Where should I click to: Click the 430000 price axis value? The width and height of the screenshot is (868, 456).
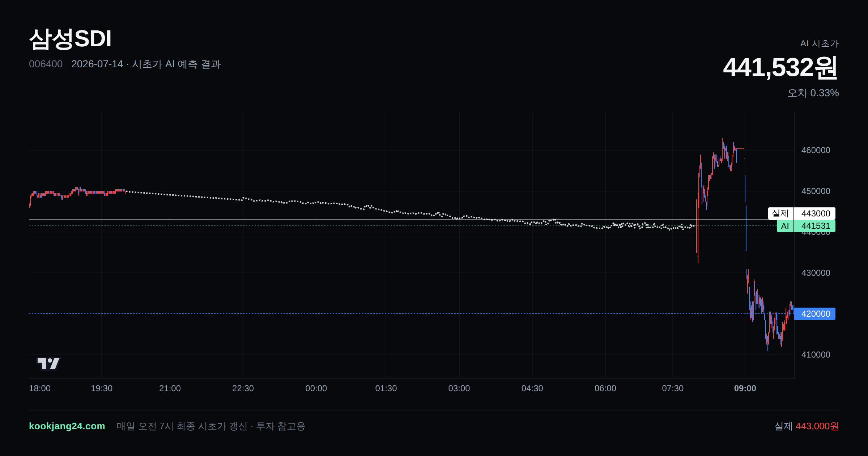[x=816, y=273]
